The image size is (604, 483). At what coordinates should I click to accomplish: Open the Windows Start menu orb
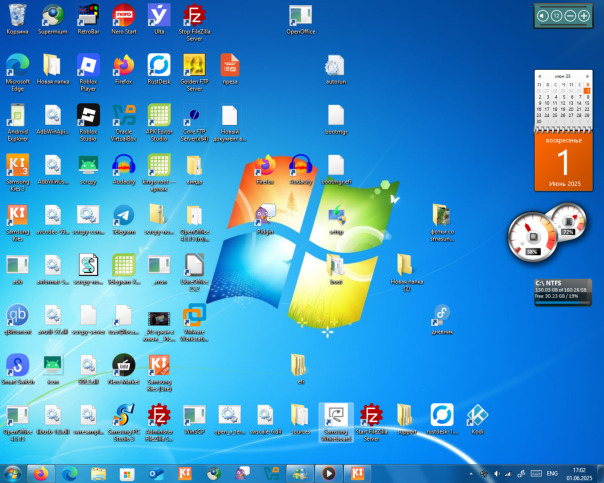(14, 472)
